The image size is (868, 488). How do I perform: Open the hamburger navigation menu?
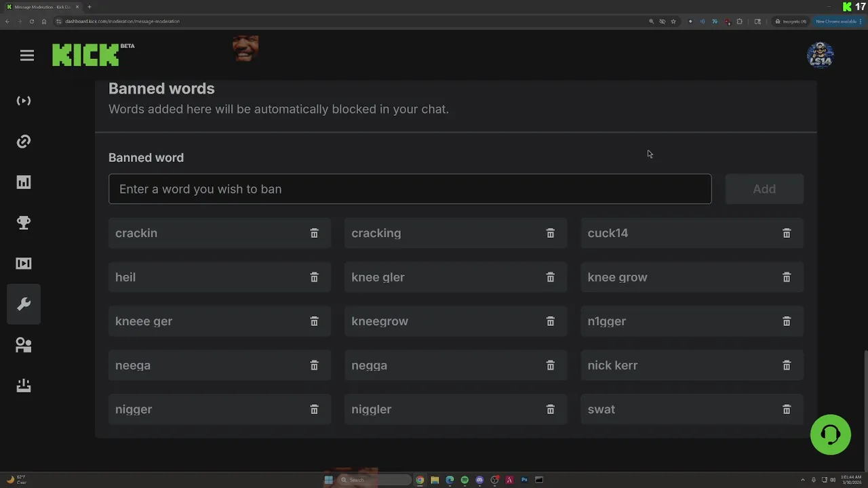pos(27,56)
